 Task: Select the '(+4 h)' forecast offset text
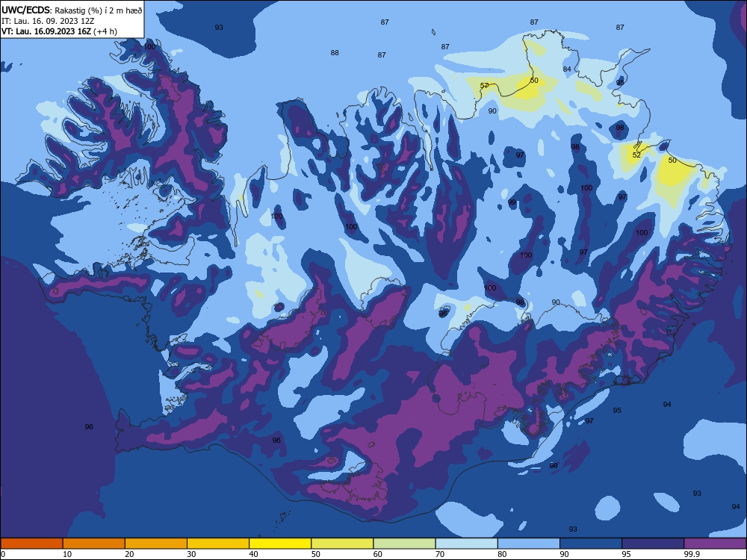(x=105, y=31)
